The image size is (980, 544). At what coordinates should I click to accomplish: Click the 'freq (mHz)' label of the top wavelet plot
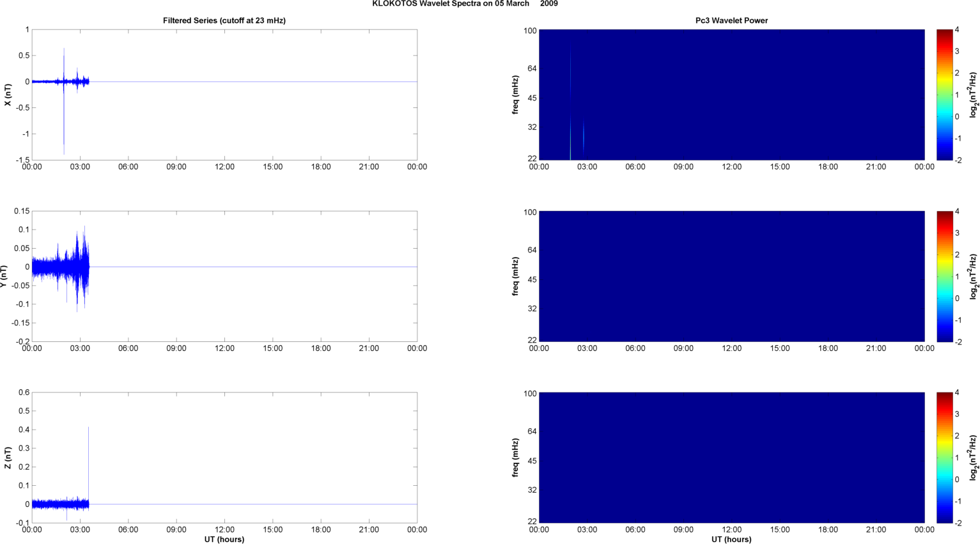[x=515, y=95]
